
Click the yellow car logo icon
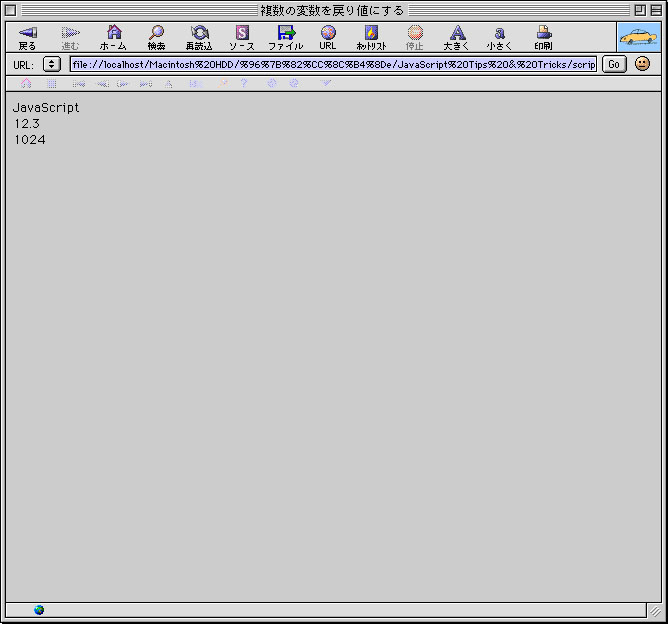639,37
